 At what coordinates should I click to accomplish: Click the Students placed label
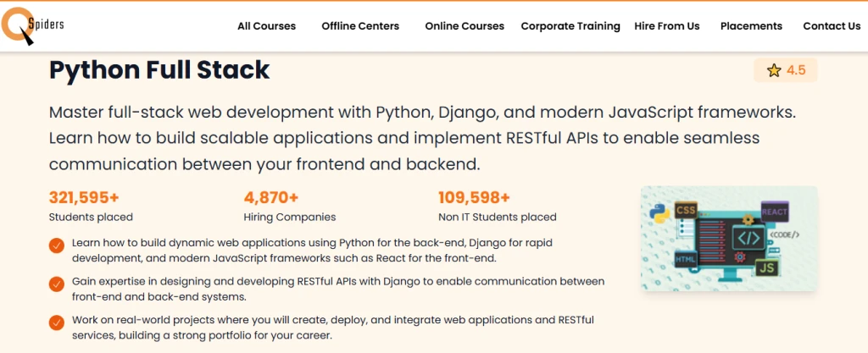91,217
